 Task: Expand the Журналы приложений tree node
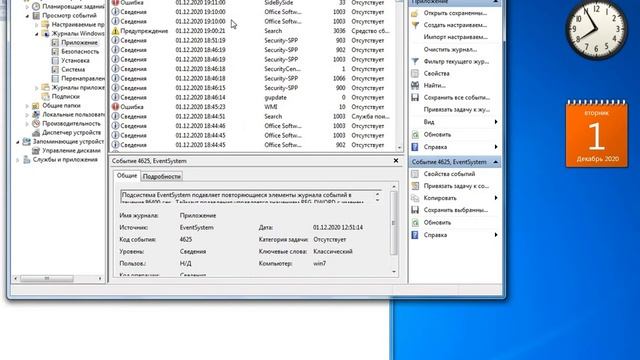[37, 88]
